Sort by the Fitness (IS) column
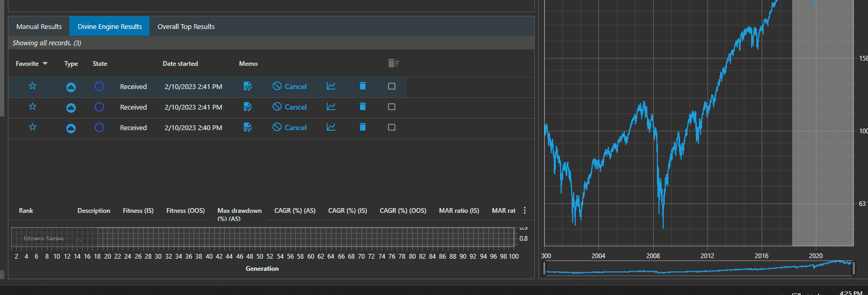Image resolution: width=868 pixels, height=295 pixels. [x=138, y=211]
